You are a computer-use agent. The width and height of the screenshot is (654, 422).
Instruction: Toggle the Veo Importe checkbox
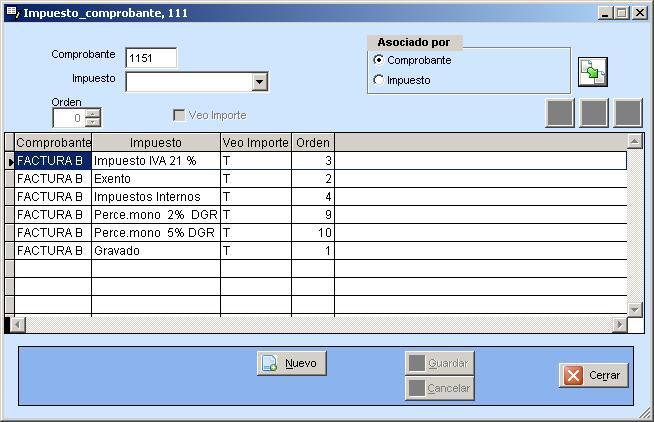[x=180, y=116]
